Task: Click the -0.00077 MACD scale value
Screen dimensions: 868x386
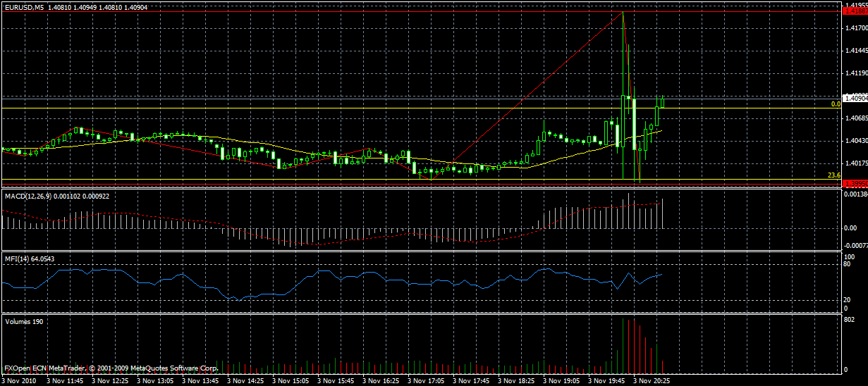Action: (855, 245)
